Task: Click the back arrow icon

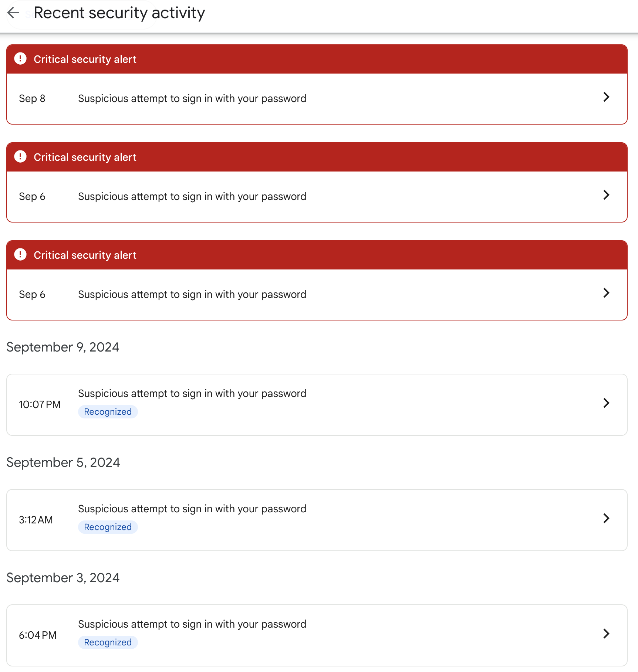Action: tap(13, 13)
